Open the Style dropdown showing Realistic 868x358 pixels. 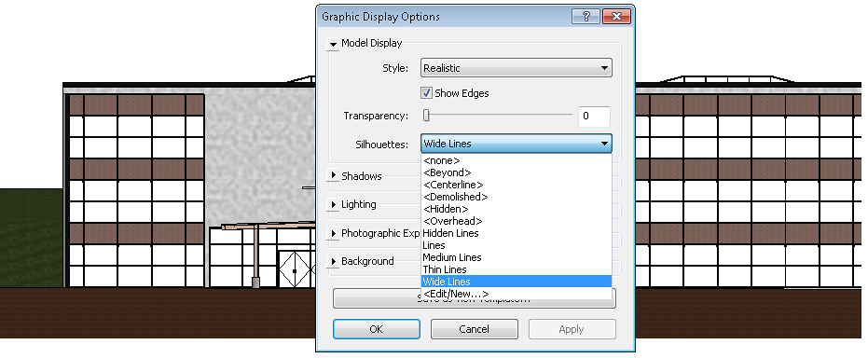pyautogui.click(x=516, y=68)
